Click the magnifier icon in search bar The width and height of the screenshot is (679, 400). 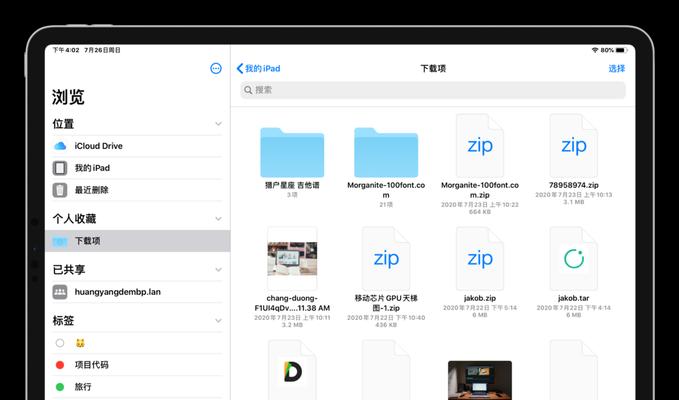click(x=248, y=90)
